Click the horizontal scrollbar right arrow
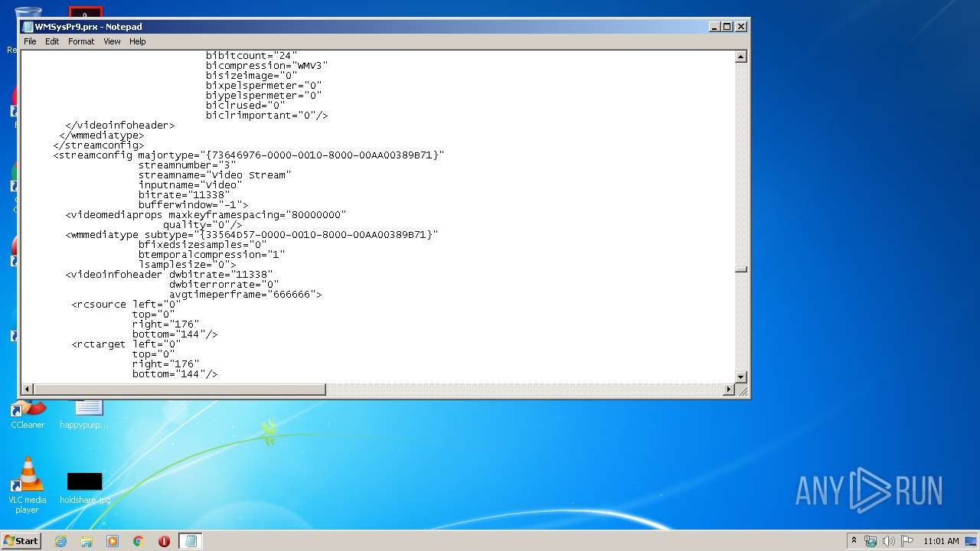This screenshot has width=980, height=551. [729, 390]
